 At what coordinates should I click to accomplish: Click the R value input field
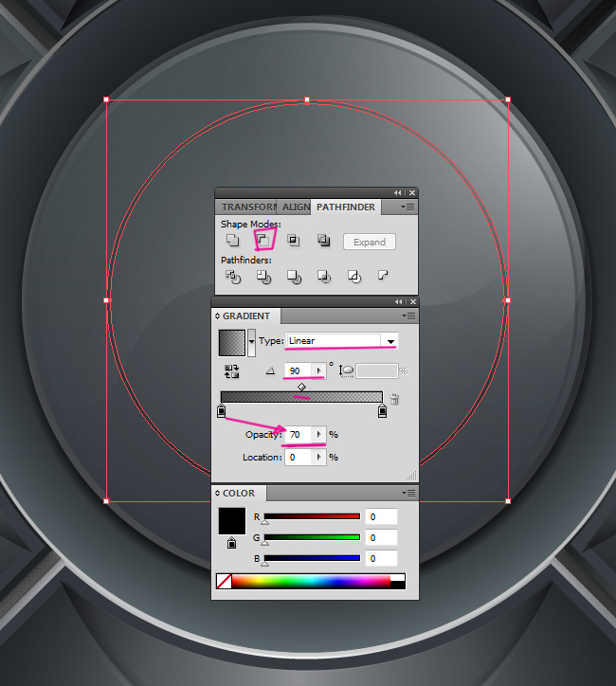point(381,516)
